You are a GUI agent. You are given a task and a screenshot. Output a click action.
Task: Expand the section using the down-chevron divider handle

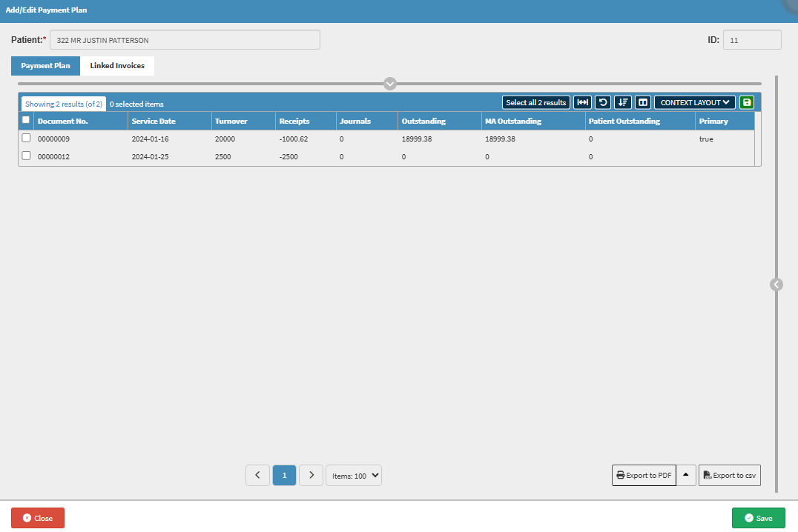pyautogui.click(x=390, y=84)
